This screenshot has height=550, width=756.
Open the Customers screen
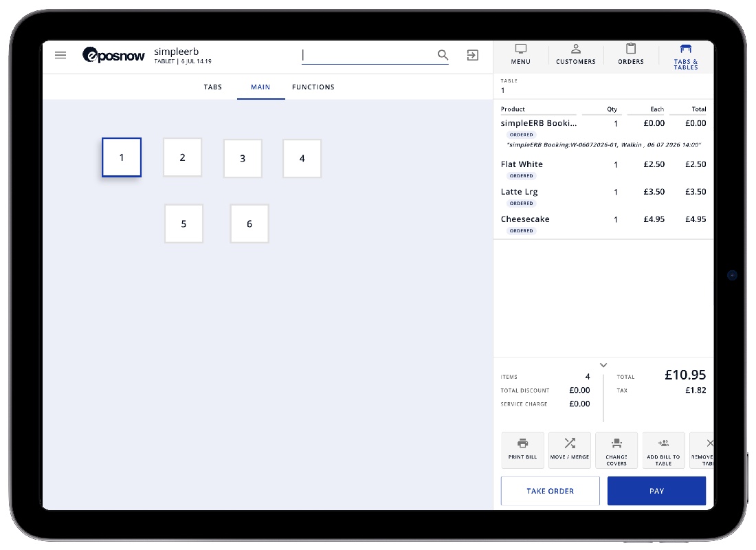coord(576,54)
